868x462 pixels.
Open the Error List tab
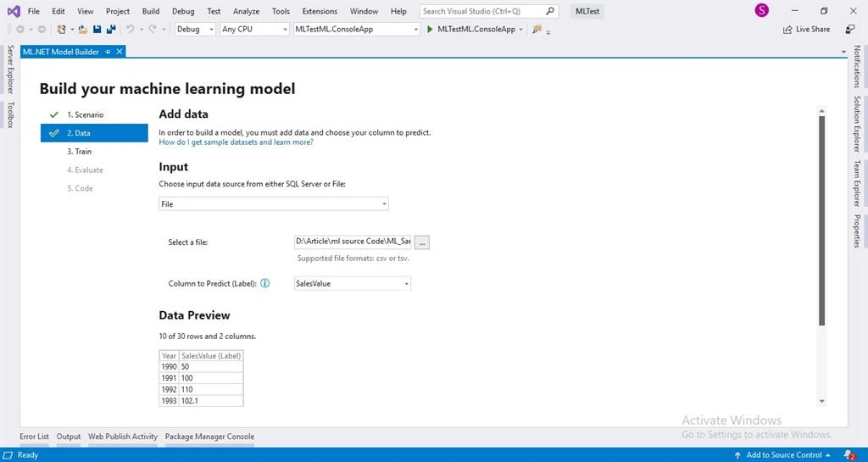pyautogui.click(x=34, y=437)
